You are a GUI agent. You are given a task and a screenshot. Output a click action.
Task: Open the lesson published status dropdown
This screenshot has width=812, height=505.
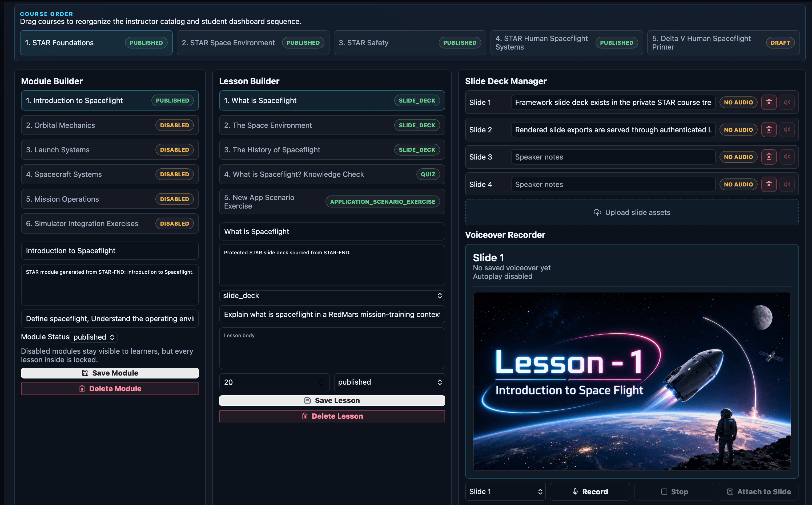pyautogui.click(x=389, y=382)
